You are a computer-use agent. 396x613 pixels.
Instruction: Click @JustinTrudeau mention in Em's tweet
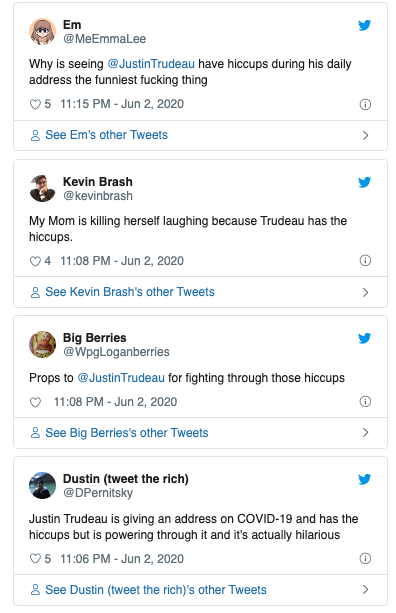pos(151,64)
